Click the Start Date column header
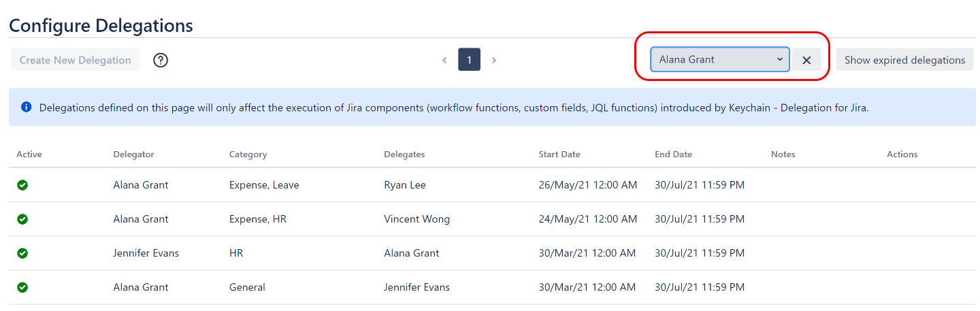This screenshot has width=980, height=311. [559, 154]
